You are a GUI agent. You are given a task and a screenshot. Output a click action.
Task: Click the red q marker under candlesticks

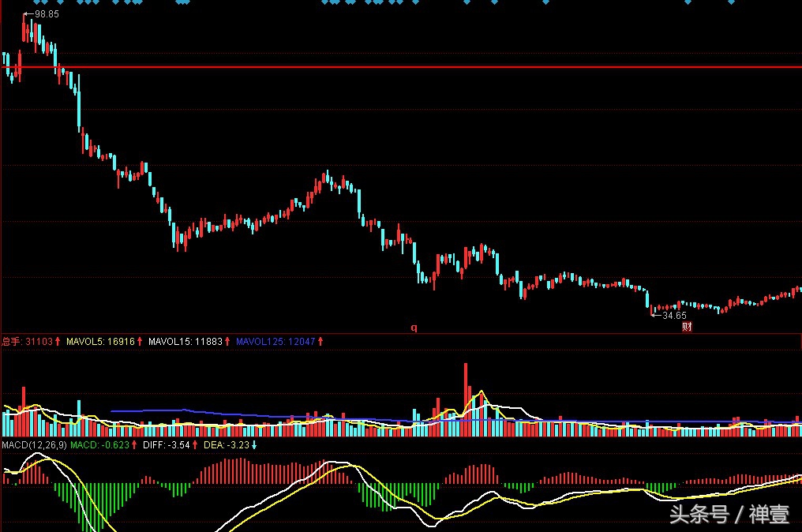(x=413, y=327)
